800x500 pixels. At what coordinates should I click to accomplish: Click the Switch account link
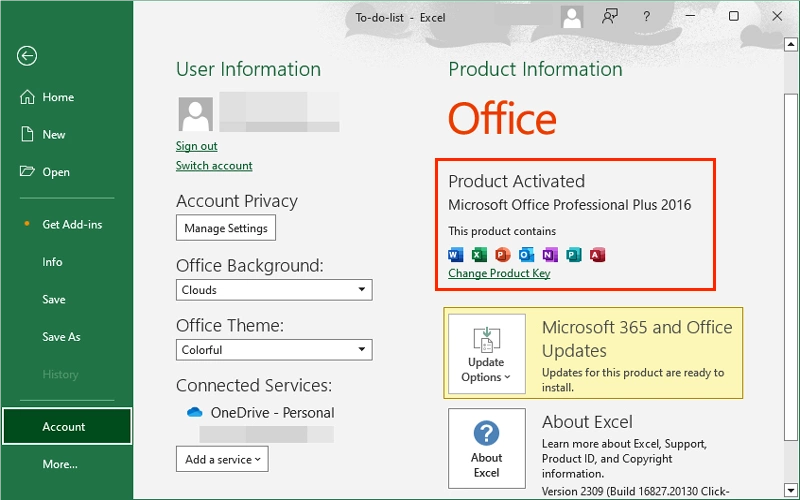click(x=214, y=165)
